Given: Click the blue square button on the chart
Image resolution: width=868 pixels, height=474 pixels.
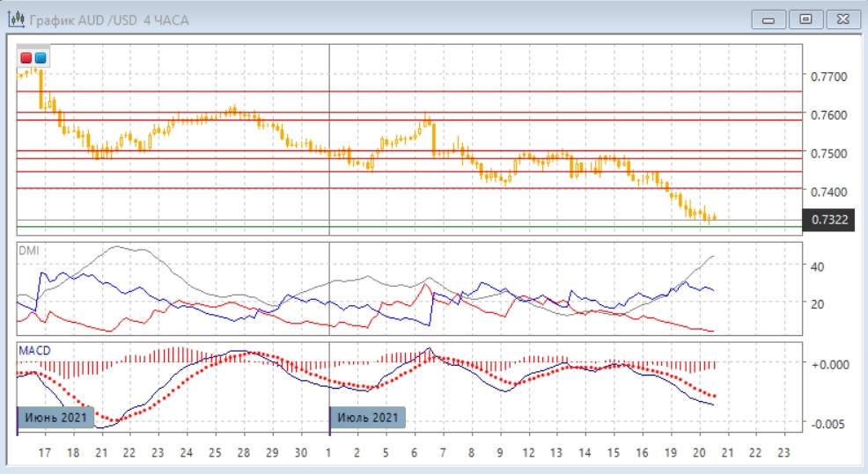Looking at the screenshot, I should coord(40,58).
